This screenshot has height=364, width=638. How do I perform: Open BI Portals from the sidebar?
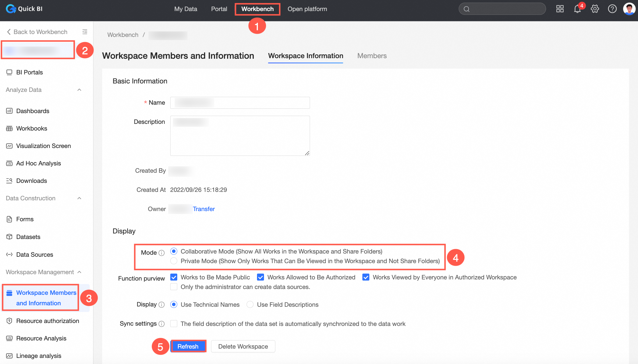(x=29, y=72)
